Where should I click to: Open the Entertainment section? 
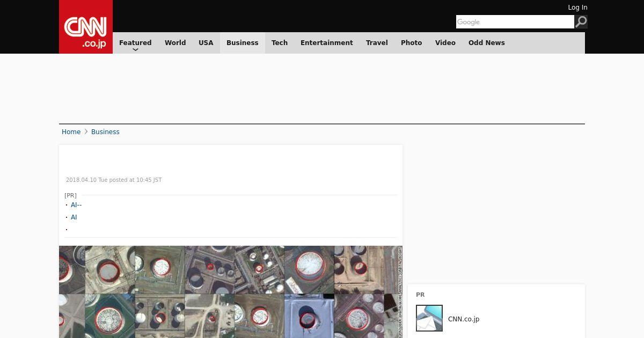(x=327, y=43)
